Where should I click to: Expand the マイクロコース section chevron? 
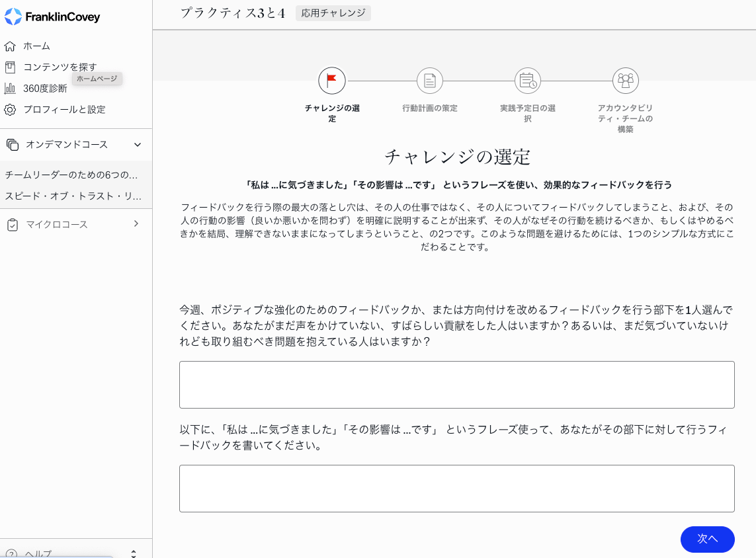click(136, 224)
